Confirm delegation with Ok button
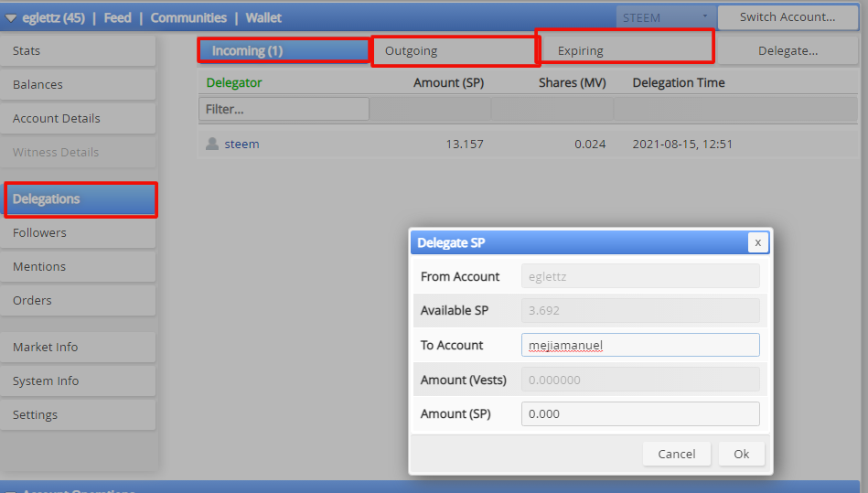The image size is (868, 493). pos(741,454)
